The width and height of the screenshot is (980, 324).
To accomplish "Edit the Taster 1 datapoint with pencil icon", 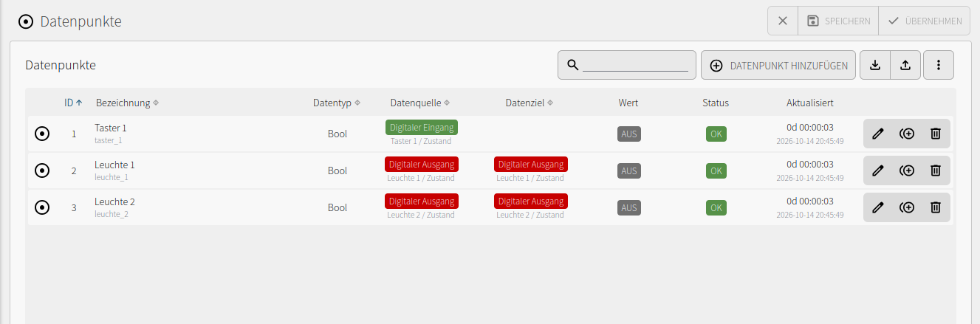I will point(878,134).
